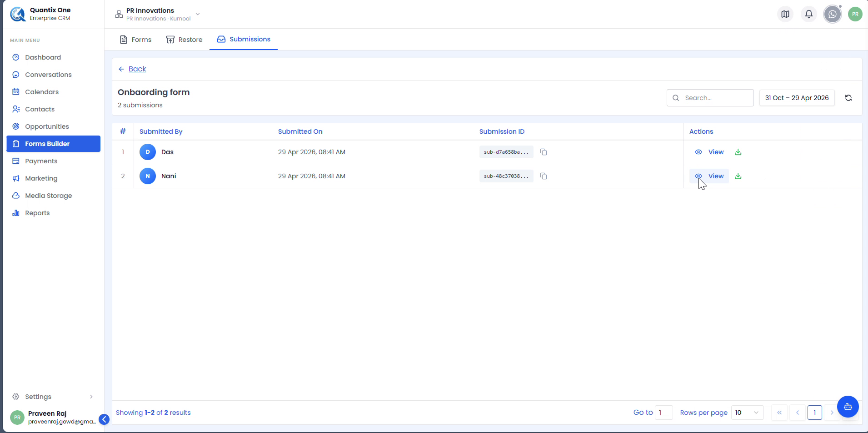868x433 pixels.
Task: Open the map/guide icon in header
Action: point(785,14)
